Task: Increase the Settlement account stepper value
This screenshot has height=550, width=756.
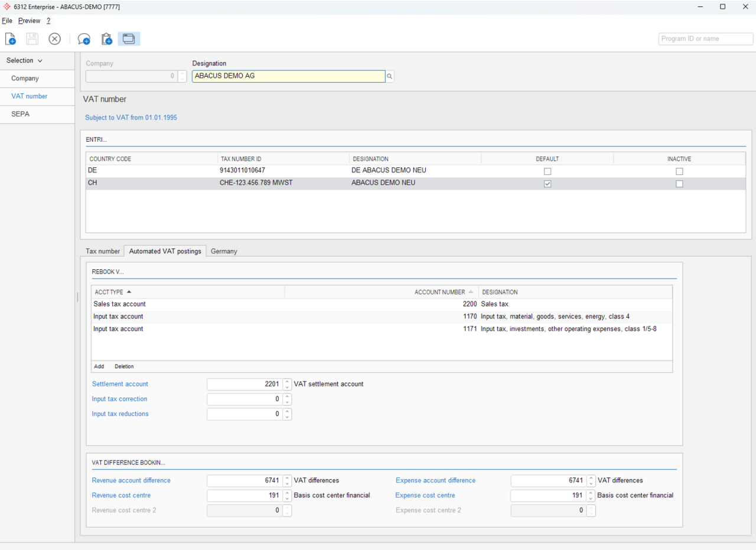Action: point(287,381)
